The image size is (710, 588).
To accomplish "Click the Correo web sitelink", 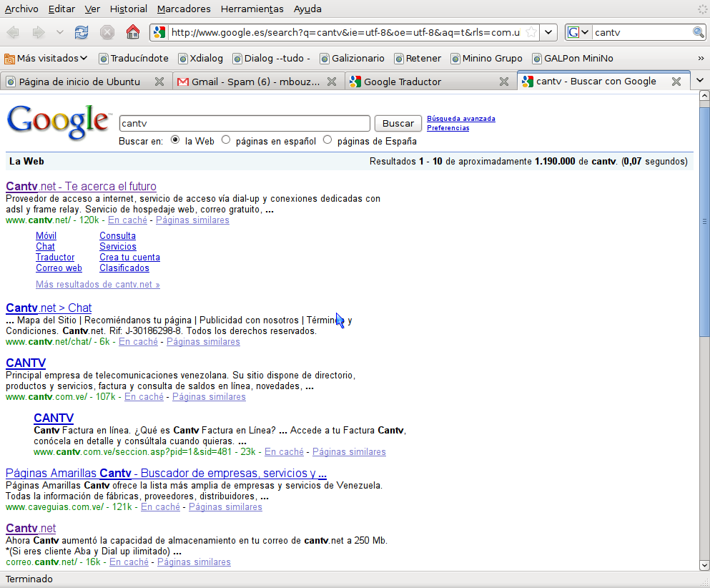I will (x=59, y=268).
